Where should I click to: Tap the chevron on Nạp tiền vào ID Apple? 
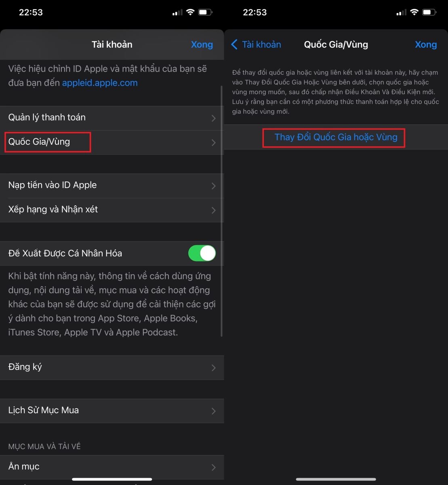coord(213,186)
